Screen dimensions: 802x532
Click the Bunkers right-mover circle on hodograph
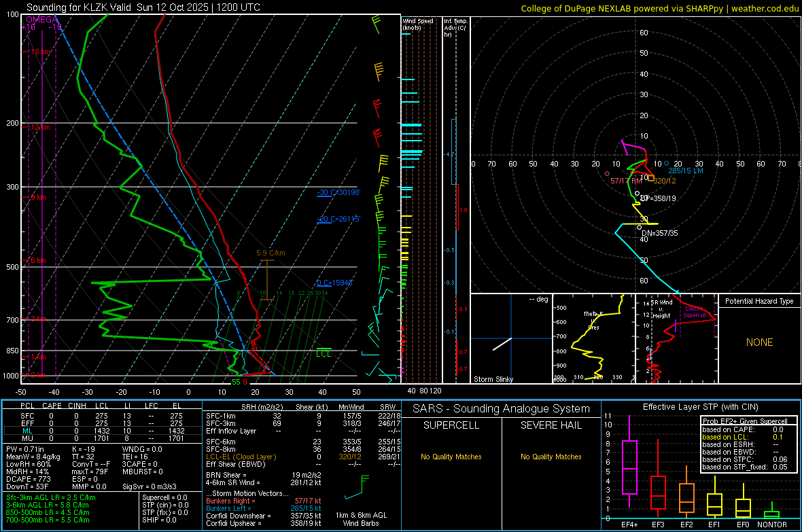coord(607,174)
